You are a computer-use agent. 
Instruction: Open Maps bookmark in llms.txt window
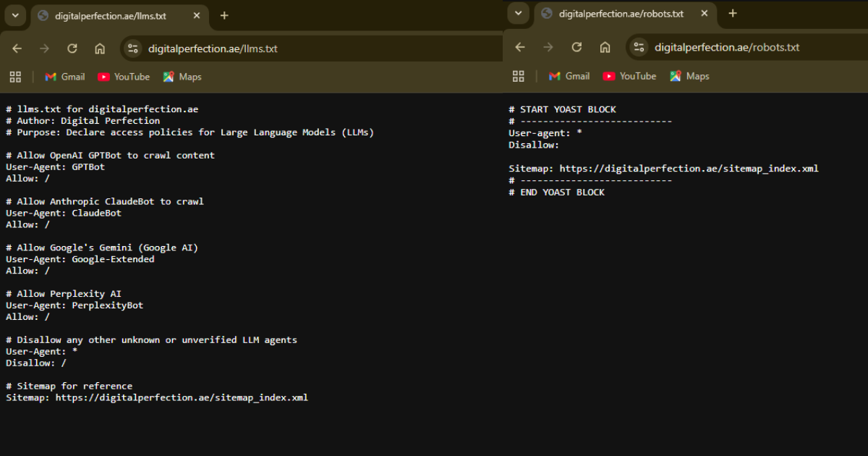click(x=182, y=77)
